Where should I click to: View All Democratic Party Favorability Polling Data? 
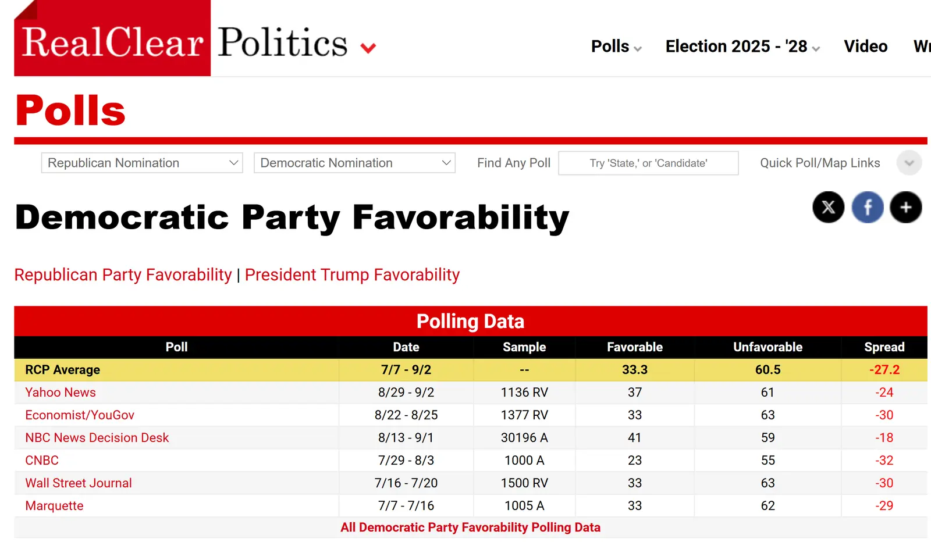(x=470, y=527)
